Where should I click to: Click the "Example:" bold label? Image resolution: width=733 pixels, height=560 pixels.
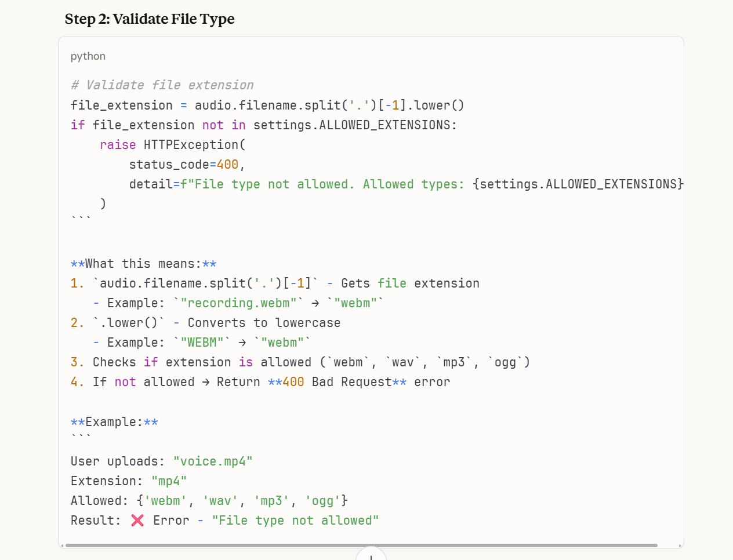(114, 422)
